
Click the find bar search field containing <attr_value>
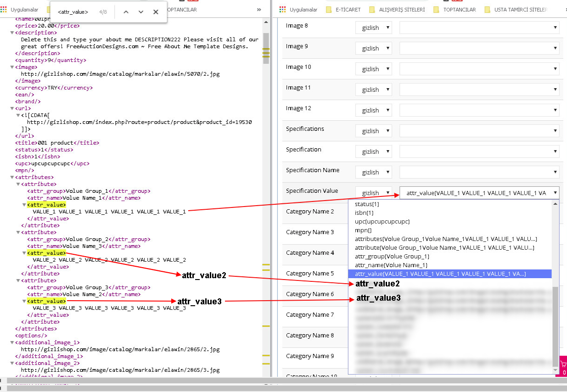[73, 12]
